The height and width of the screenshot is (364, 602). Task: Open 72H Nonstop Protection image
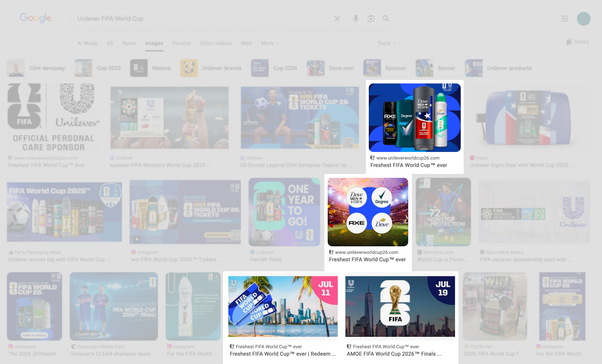click(x=443, y=212)
